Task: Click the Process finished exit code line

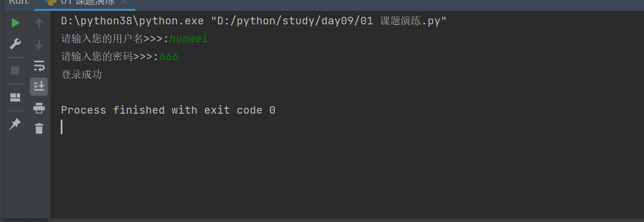Action: pos(168,110)
